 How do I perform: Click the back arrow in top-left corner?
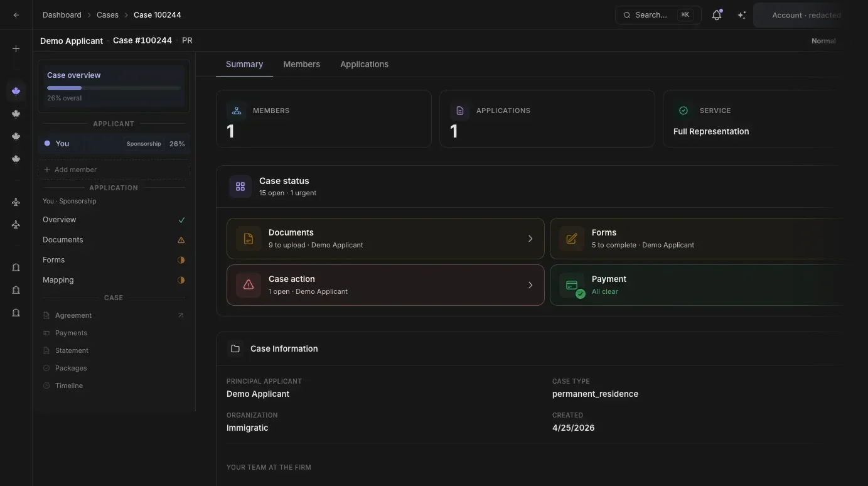tap(16, 15)
